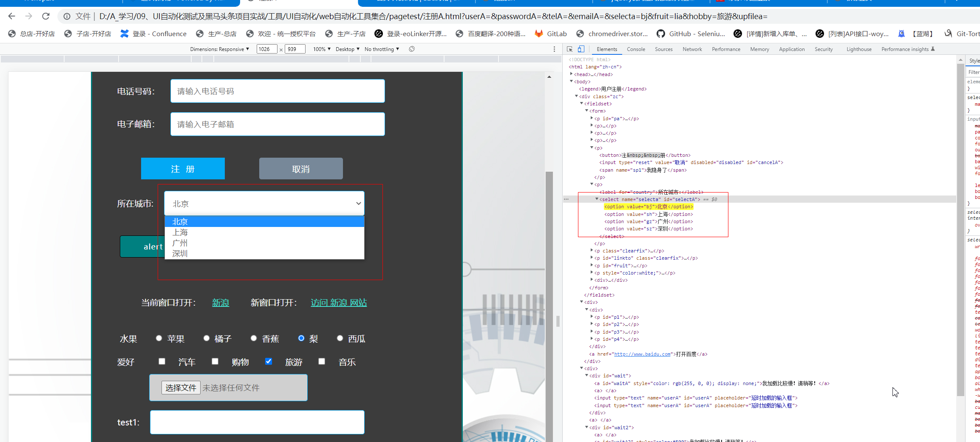This screenshot has width=980, height=442.
Task: Expand the p id="pa" node
Action: (592, 118)
